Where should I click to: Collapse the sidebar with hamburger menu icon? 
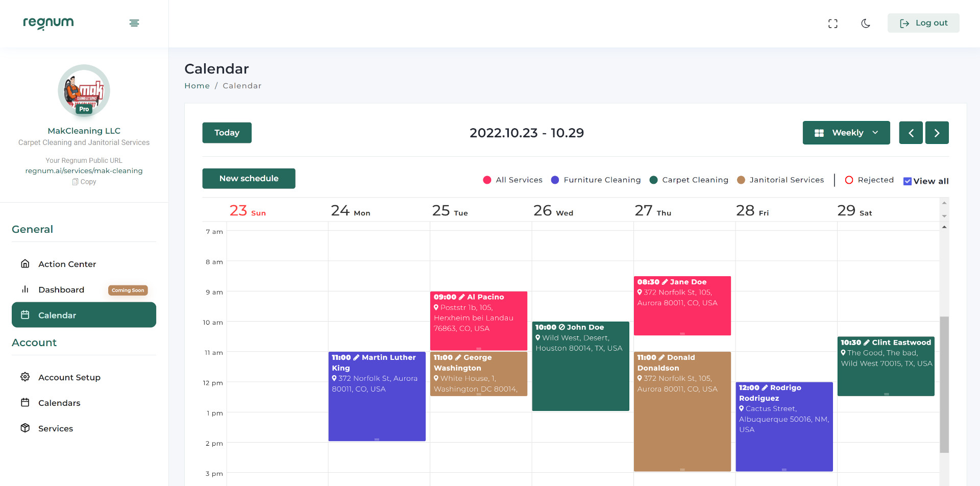pyautogui.click(x=134, y=23)
